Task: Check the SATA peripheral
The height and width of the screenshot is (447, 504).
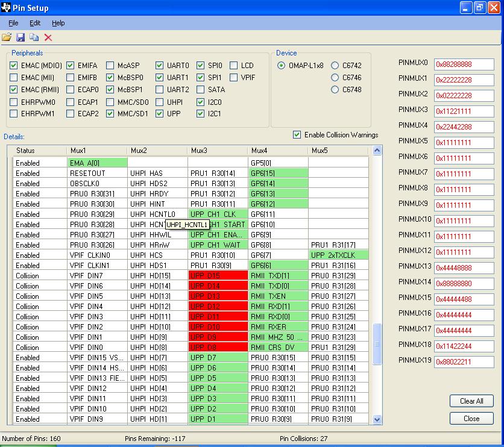Action: tap(200, 90)
